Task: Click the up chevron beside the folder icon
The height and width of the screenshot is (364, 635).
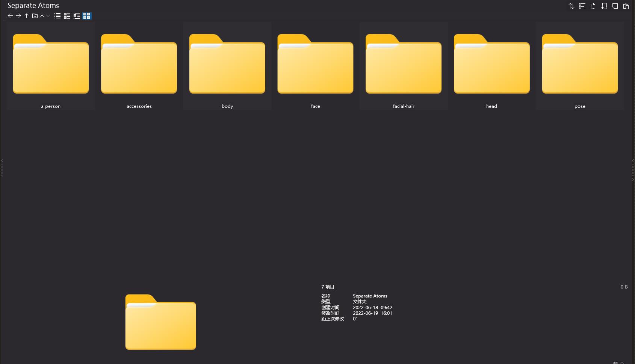Action: pyautogui.click(x=42, y=16)
